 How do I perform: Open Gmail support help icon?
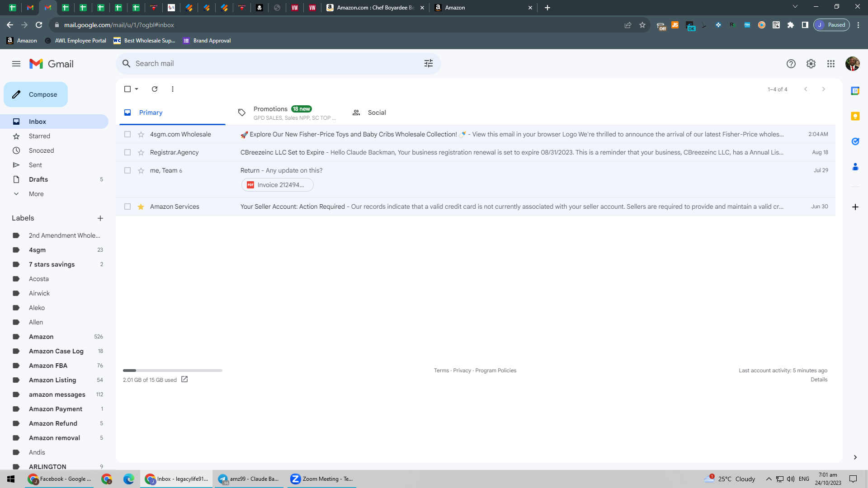tap(791, 64)
